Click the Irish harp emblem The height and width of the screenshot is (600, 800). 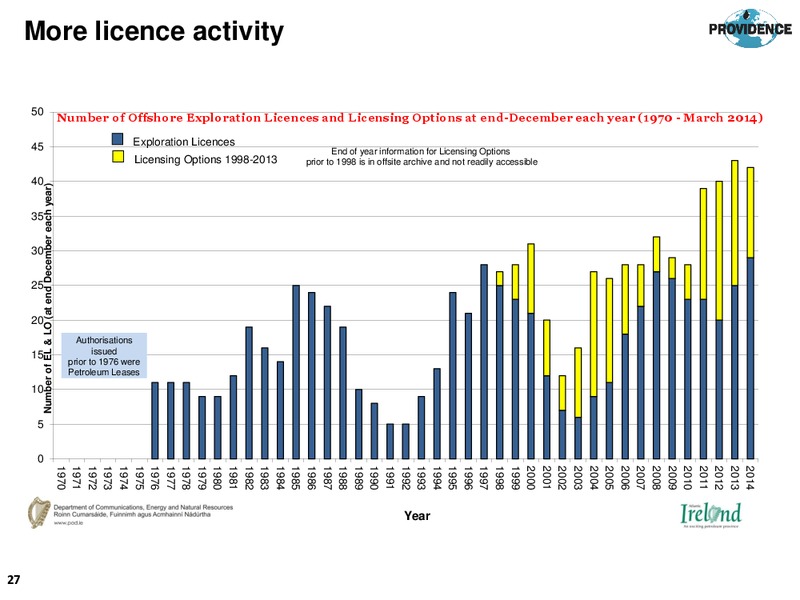point(39,513)
